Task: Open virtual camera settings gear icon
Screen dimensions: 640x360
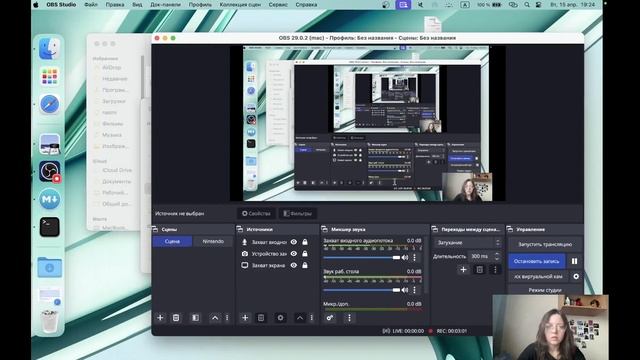Action: 576,276
